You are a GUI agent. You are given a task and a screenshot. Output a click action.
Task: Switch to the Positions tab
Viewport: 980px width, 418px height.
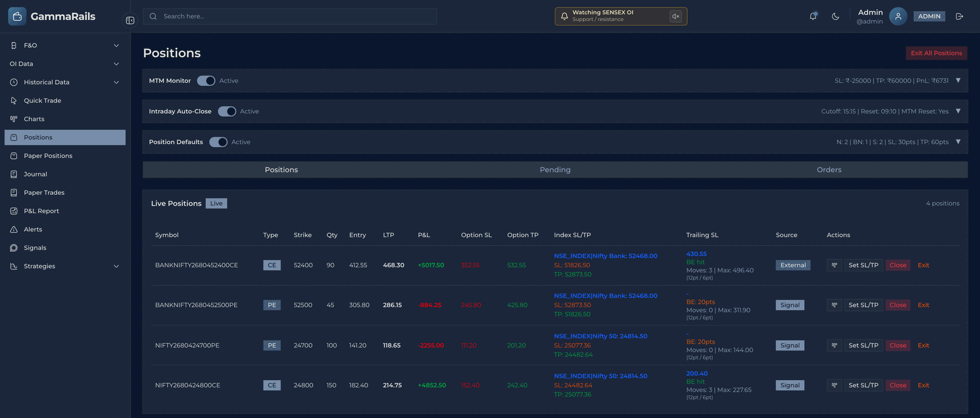(281, 170)
